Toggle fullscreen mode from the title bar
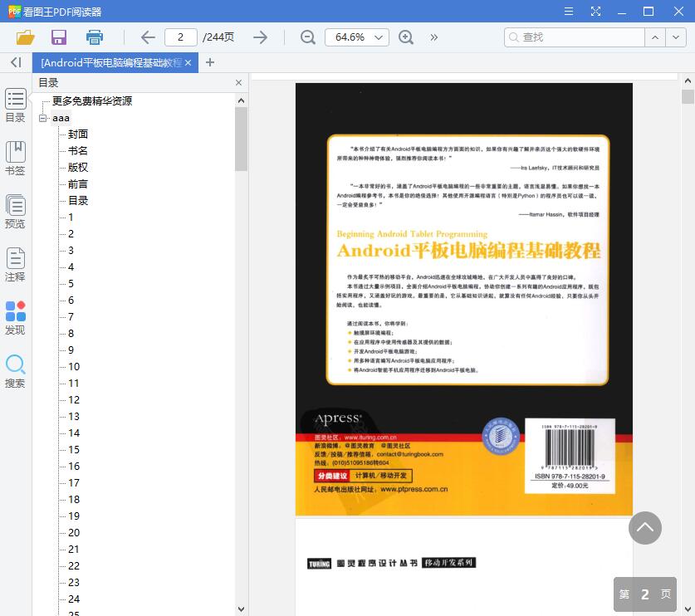Screen dimensions: 695x616 tap(595, 11)
